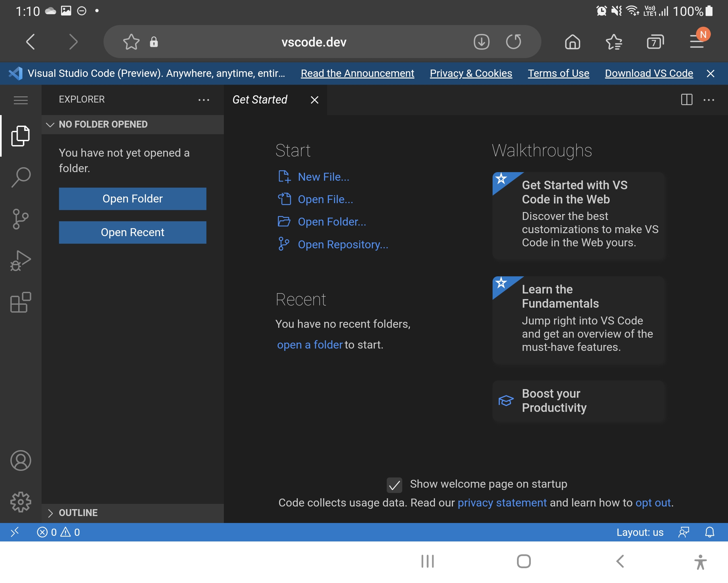Open Privacy & Cookies link
The image size is (728, 583).
(x=471, y=73)
